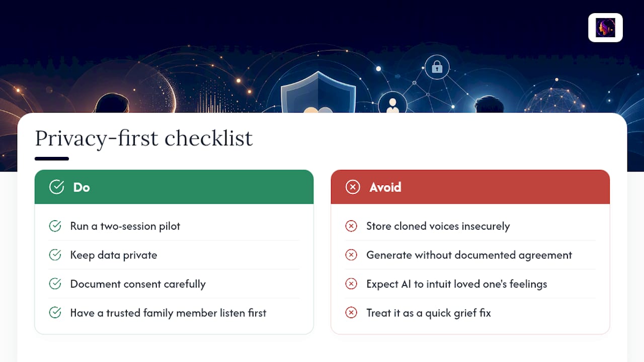Click the globe network graphic in banner
The height and width of the screenshot is (362, 644).
555,100
